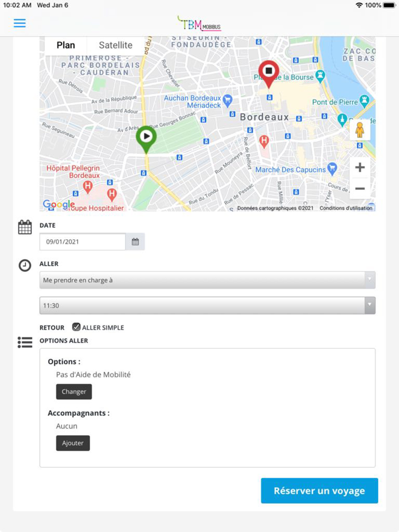The height and width of the screenshot is (532, 399).
Task: Click the battery indicator in status bar
Action: point(389,5)
